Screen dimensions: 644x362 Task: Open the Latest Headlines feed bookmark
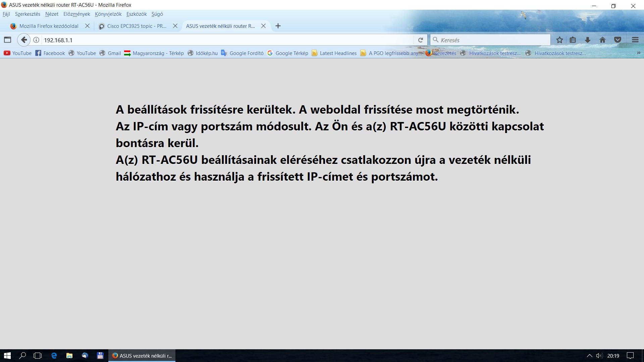pos(334,53)
